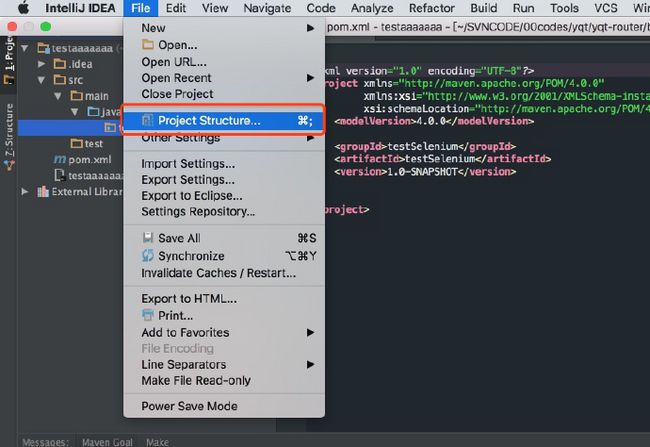Select Export to HTML...
This screenshot has height=447, width=650.
(x=224, y=299)
